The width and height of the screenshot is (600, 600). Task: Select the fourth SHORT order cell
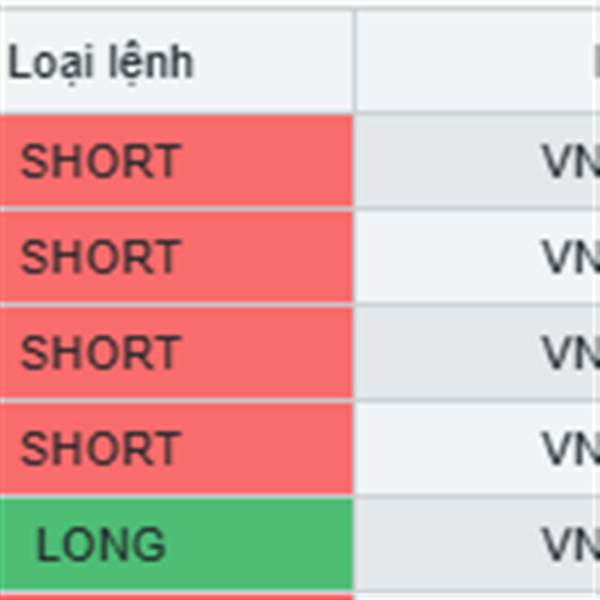click(176, 448)
